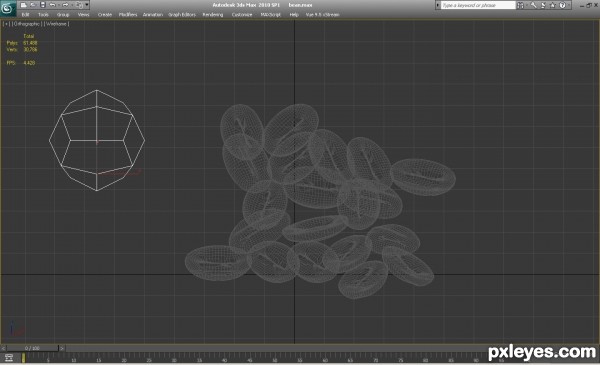Click the Favorites star icon
The width and height of the screenshot is (600, 365).
pyautogui.click(x=553, y=5)
